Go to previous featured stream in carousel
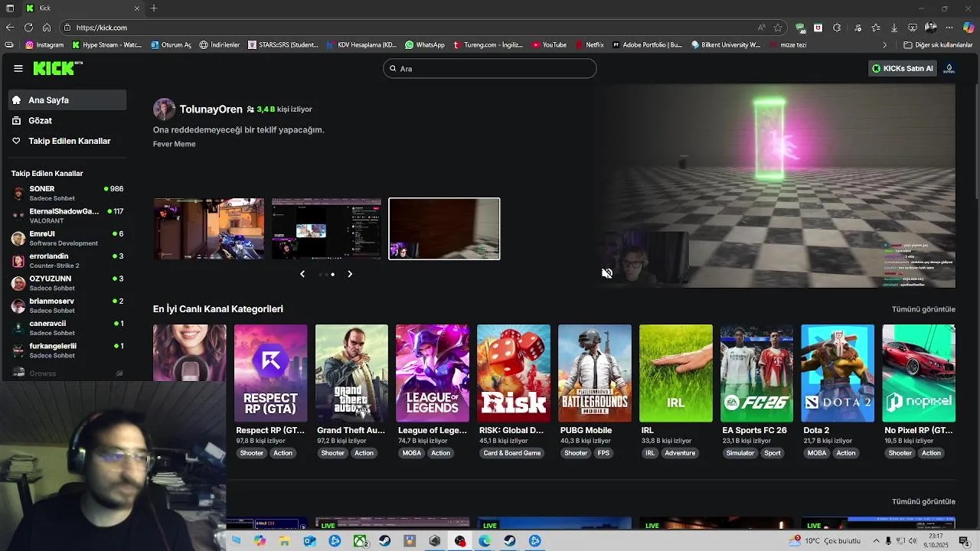Image resolution: width=980 pixels, height=551 pixels. tap(302, 274)
